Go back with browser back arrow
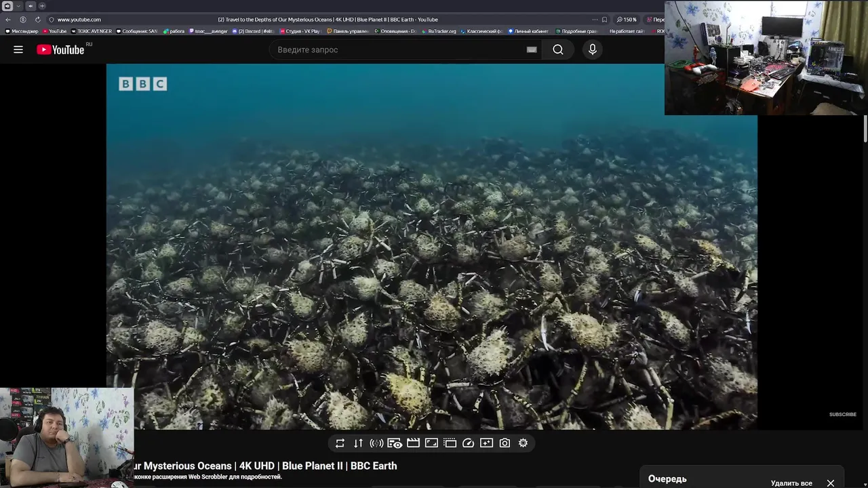Viewport: 868px width, 488px height. point(8,20)
